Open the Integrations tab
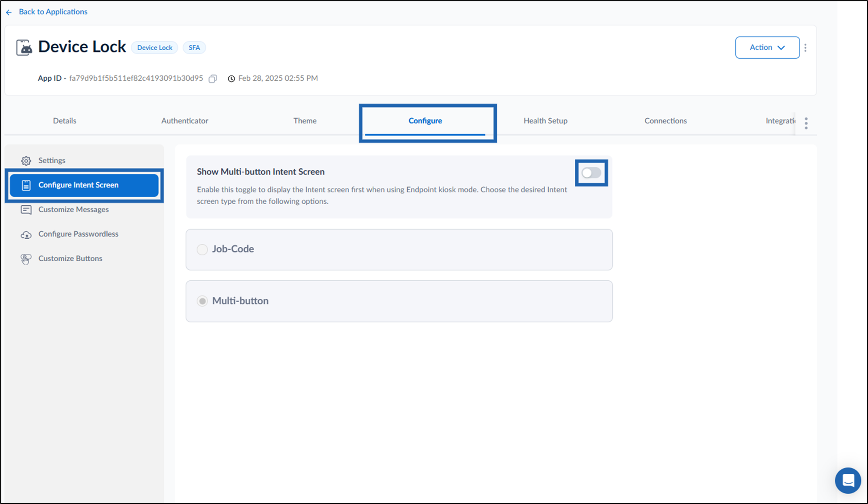Screen dimensions: 868x504 780,121
